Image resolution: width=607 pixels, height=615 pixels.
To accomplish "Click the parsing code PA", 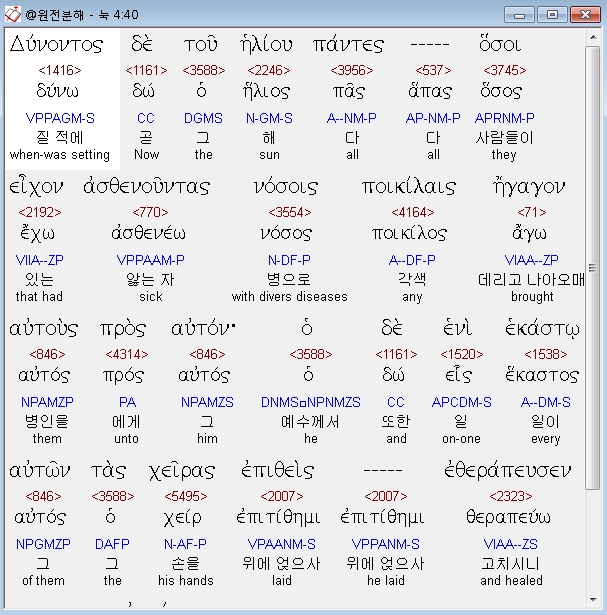I will 127,402.
